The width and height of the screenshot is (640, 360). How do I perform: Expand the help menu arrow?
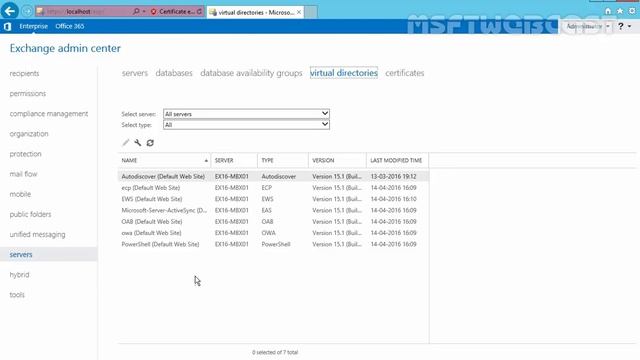tap(630, 27)
